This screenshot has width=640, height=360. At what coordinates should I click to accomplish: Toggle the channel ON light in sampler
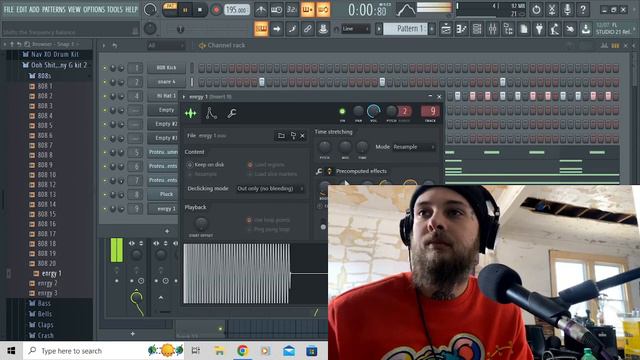tap(342, 111)
